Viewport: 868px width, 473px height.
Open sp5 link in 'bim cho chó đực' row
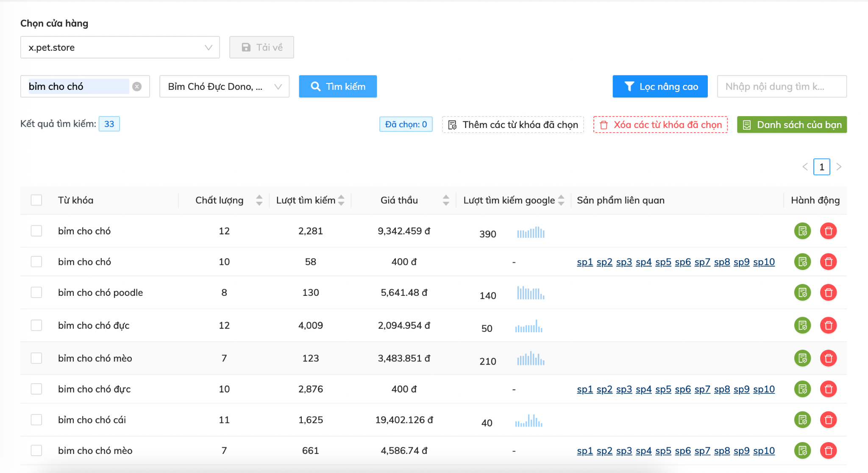coord(663,389)
